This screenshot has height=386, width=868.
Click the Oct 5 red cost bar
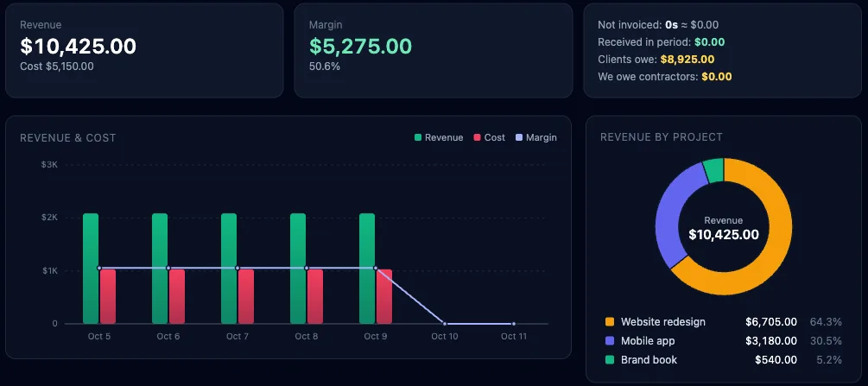108,297
